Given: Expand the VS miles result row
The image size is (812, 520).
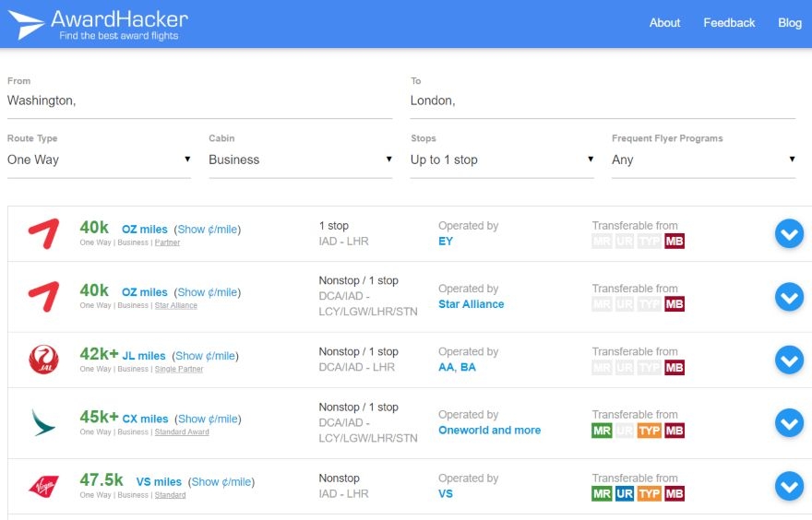Looking at the screenshot, I should click(x=789, y=487).
